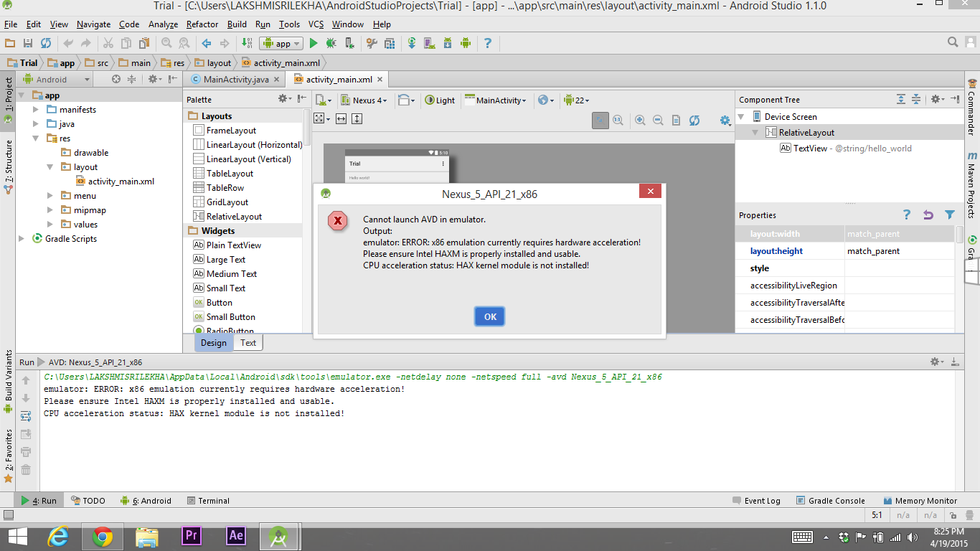Click OK in the error dialog
This screenshot has height=551, width=980.
click(x=490, y=316)
